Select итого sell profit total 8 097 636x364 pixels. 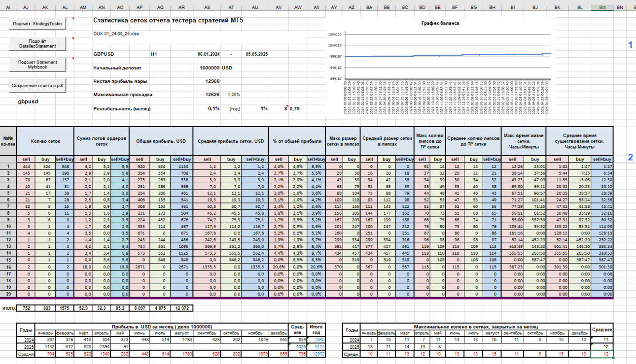coord(139,308)
